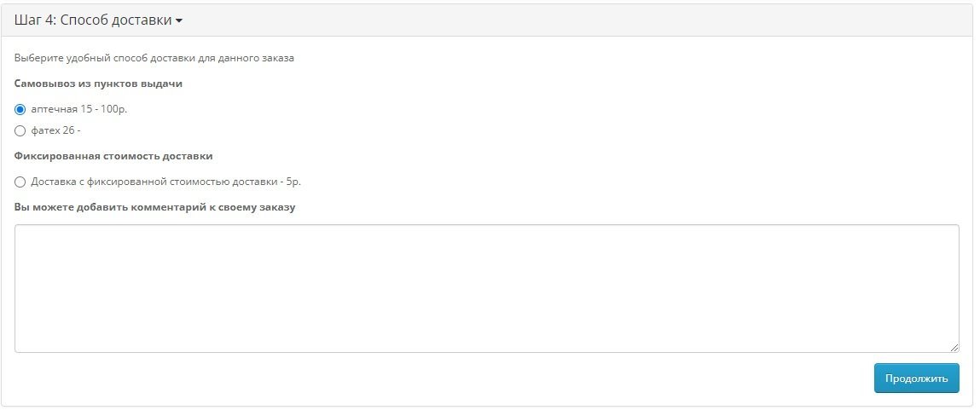Collapse the Шаг 4: Способ доставки panel title
980x410 pixels.
coord(98,20)
